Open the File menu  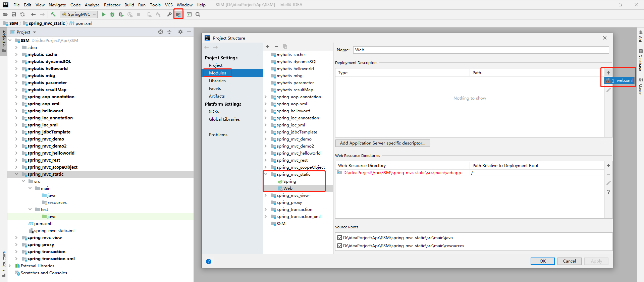tap(16, 5)
